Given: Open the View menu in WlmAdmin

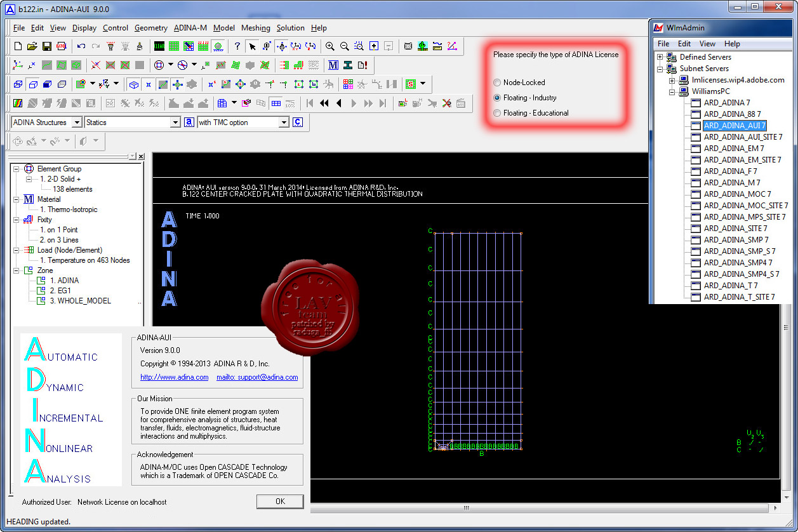Looking at the screenshot, I should click(x=707, y=44).
